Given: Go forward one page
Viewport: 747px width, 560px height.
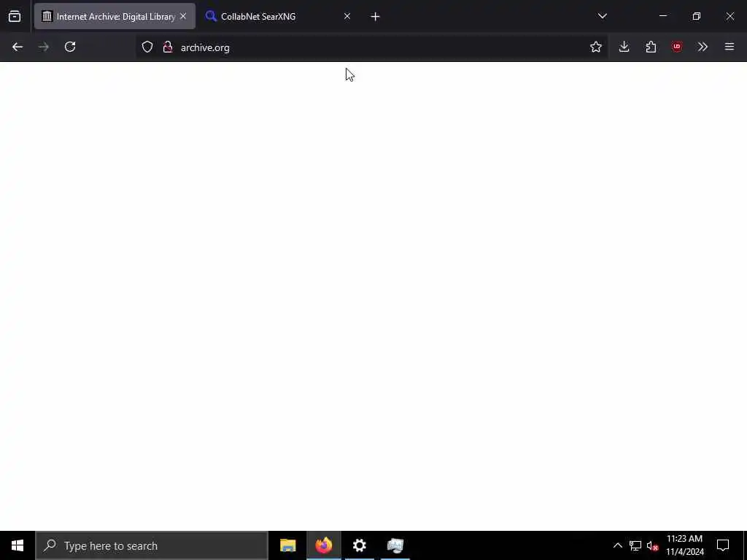Looking at the screenshot, I should coord(43,47).
